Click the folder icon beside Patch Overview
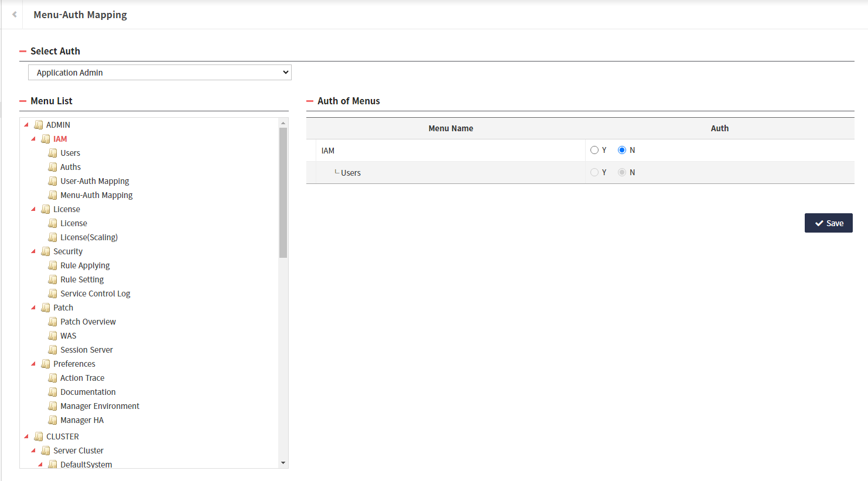The image size is (868, 481). point(53,321)
